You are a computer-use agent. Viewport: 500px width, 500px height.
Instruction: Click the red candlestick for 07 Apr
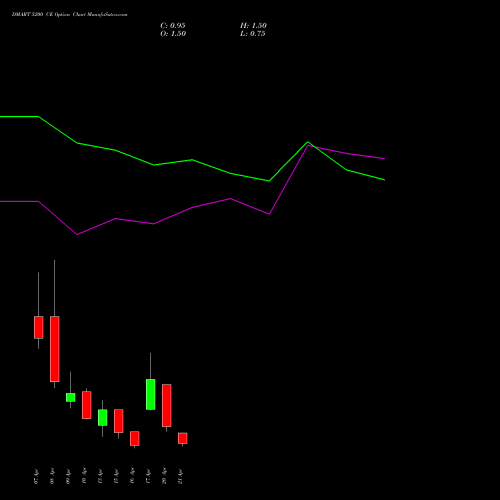pyautogui.click(x=39, y=327)
